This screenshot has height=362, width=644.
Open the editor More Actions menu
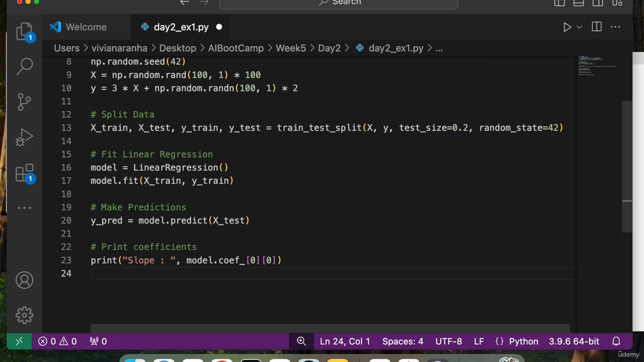point(616,27)
